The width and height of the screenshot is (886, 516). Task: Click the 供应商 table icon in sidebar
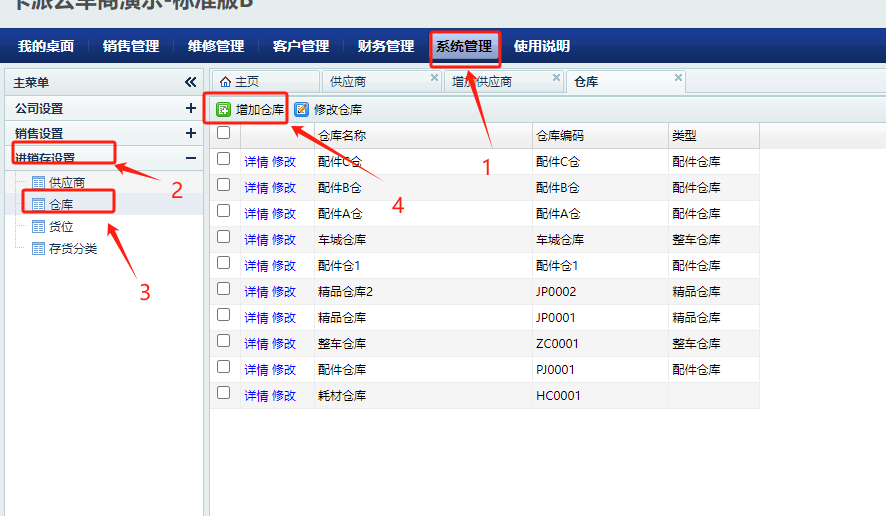(39, 182)
